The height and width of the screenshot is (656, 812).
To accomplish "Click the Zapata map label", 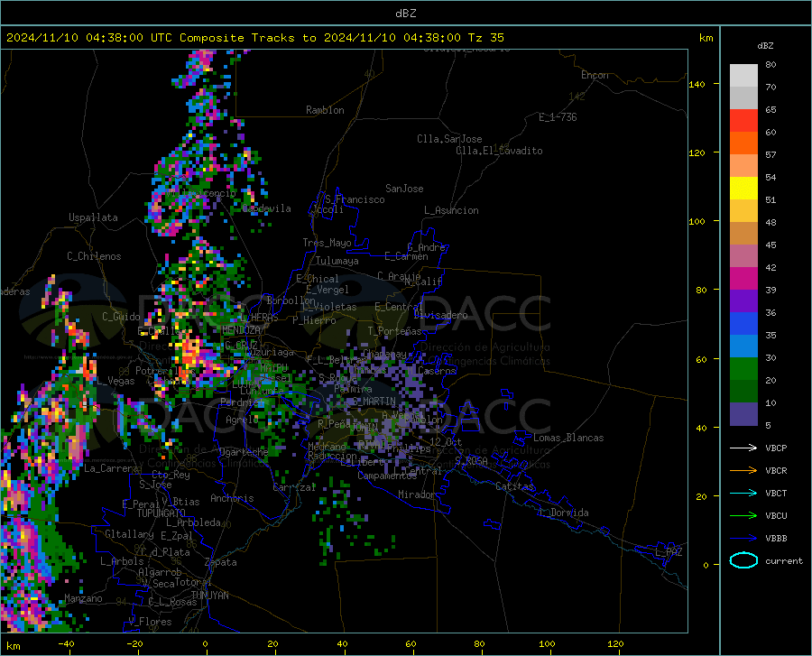I will 221,562.
